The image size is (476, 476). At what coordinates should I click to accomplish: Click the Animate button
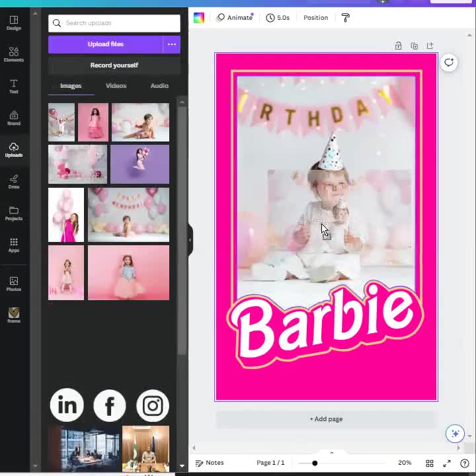[x=235, y=18]
